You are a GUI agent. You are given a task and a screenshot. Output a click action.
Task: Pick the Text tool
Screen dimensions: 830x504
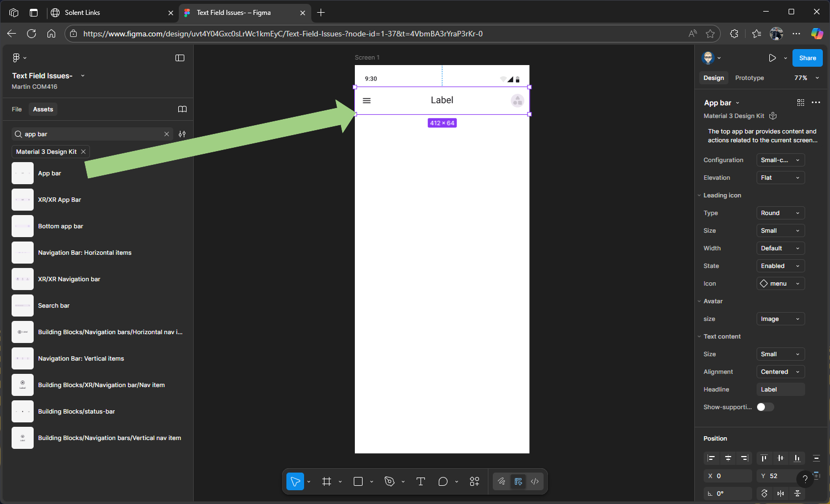[421, 481]
